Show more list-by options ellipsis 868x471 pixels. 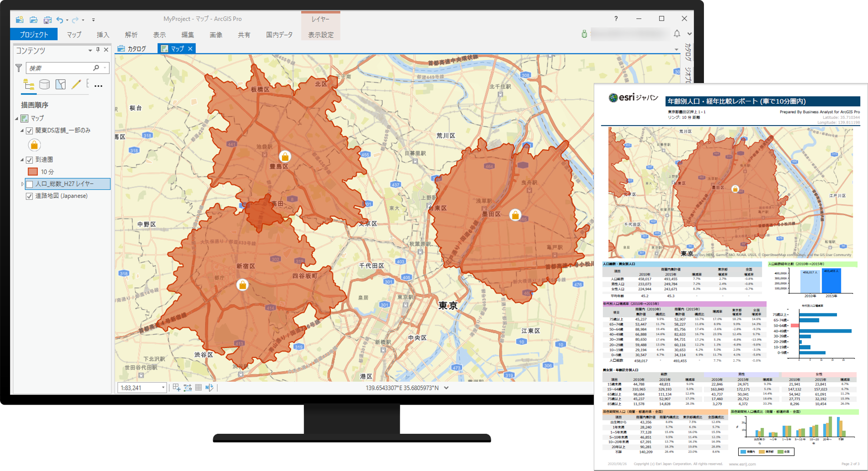98,86
